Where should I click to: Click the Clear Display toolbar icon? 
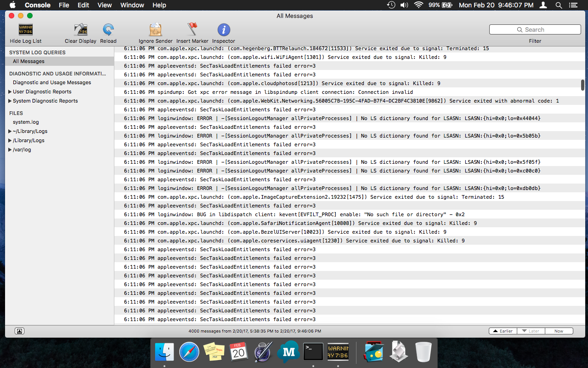pos(80,30)
